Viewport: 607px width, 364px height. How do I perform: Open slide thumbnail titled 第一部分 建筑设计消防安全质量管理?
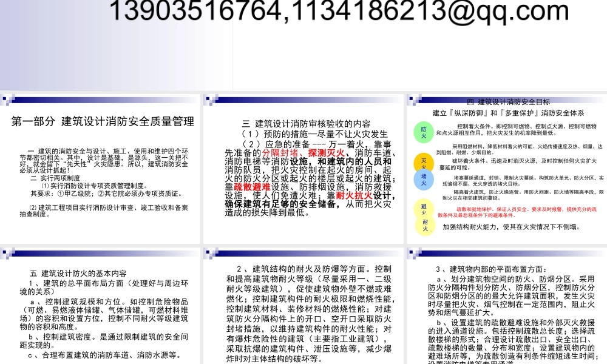coord(100,169)
